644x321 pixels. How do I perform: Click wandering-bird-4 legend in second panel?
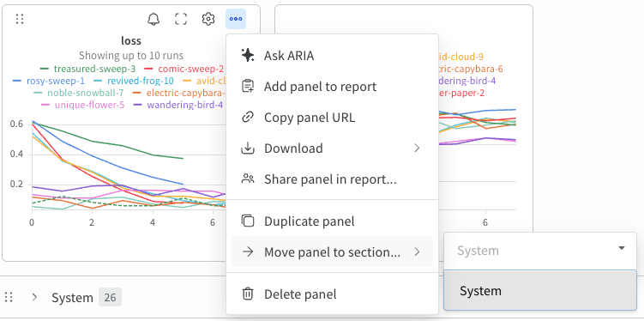click(467, 81)
